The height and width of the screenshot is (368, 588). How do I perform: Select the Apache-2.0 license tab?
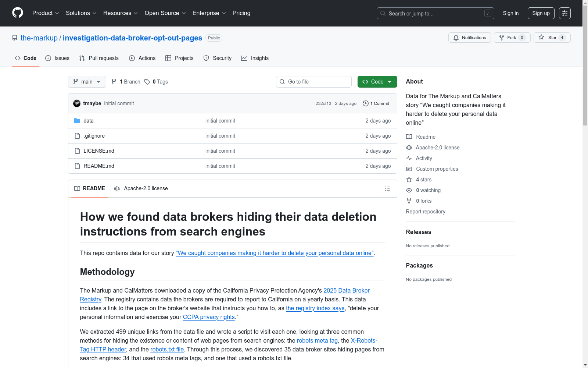[141, 188]
